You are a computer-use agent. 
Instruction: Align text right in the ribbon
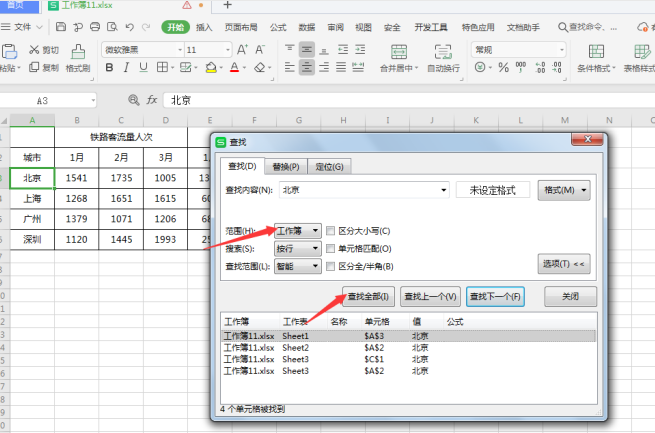[324, 67]
